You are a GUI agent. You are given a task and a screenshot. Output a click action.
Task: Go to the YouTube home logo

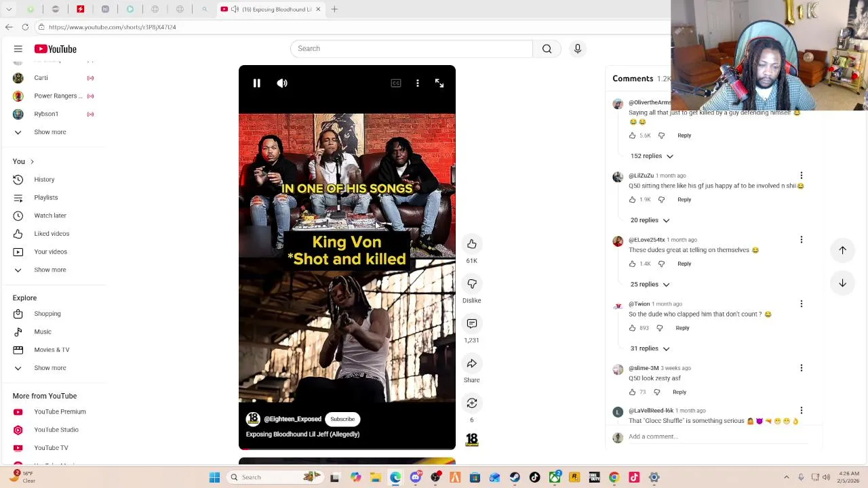[x=56, y=49]
